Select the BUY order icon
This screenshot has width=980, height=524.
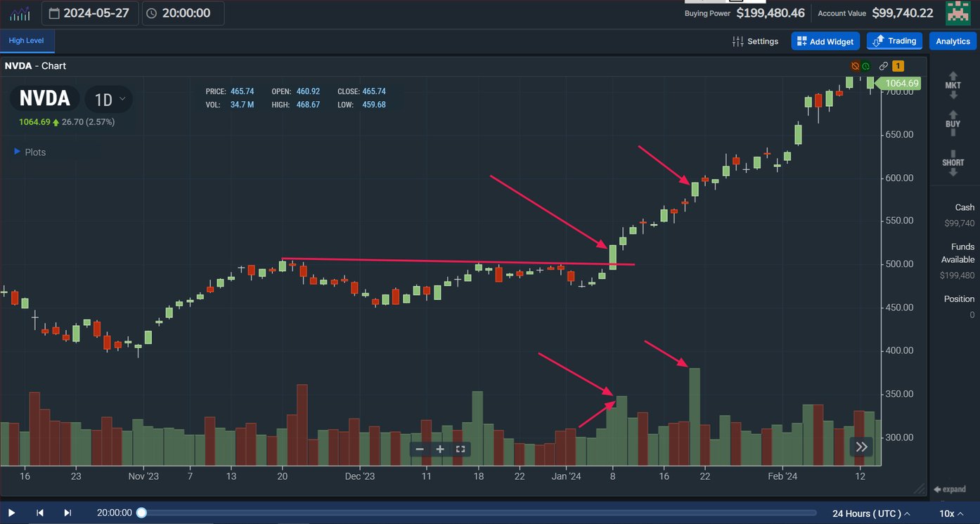953,123
